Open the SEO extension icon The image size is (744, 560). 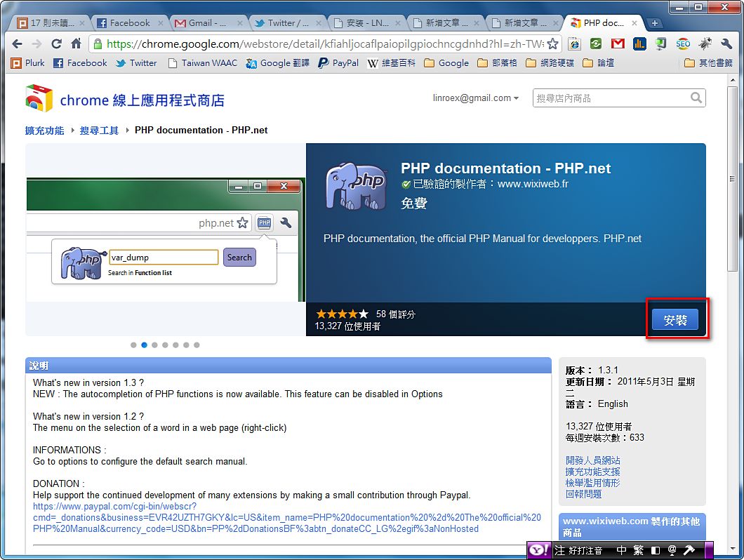pos(683,44)
